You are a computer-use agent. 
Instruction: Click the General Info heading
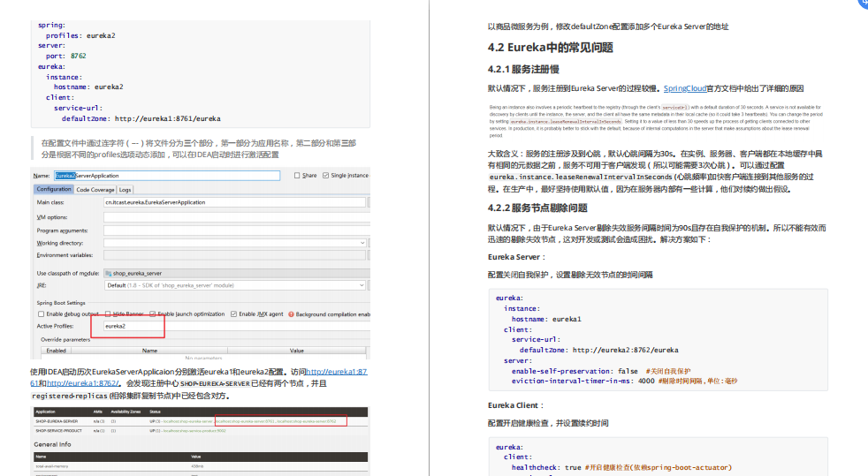point(52,444)
